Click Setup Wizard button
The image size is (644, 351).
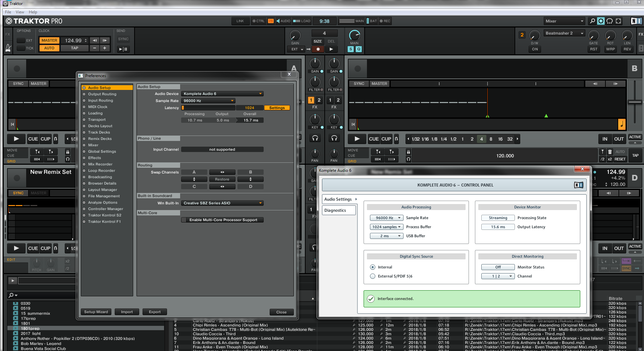point(96,312)
